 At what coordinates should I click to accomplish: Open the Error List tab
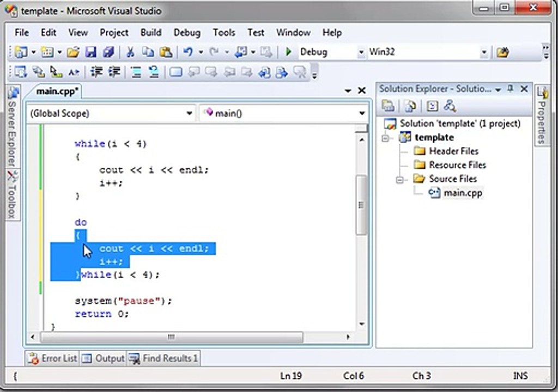click(53, 358)
